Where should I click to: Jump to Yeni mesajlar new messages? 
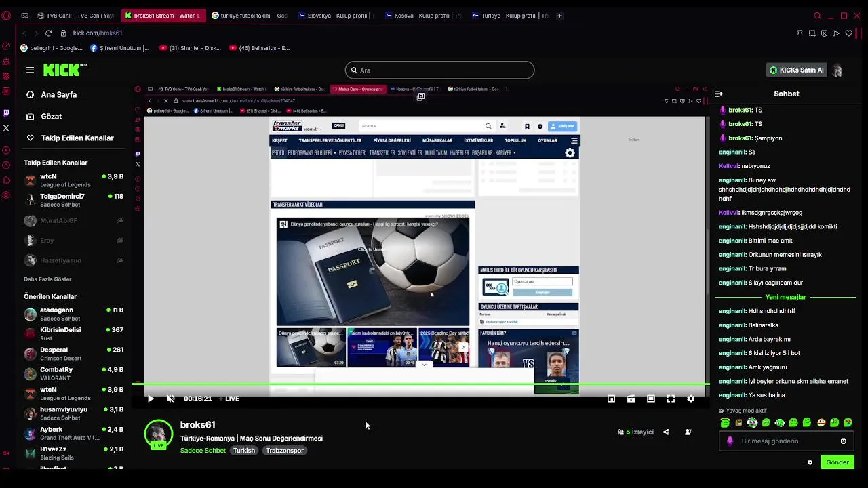(x=785, y=297)
